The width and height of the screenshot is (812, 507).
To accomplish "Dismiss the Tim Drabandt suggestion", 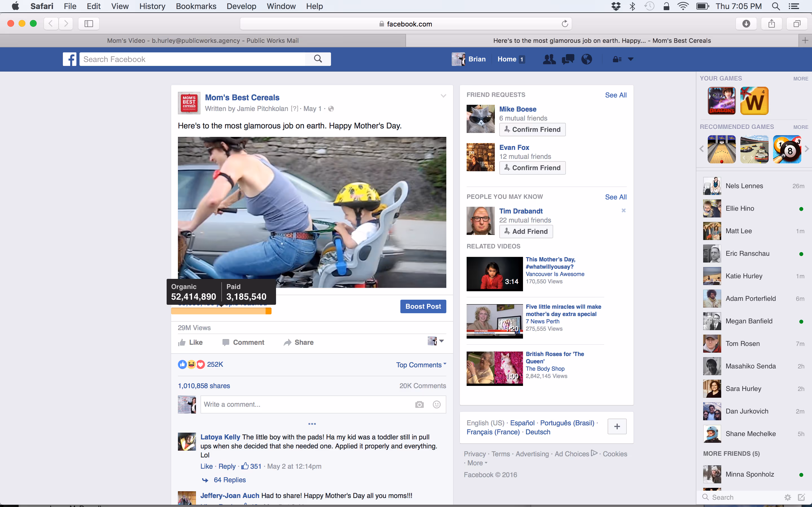I will [623, 211].
